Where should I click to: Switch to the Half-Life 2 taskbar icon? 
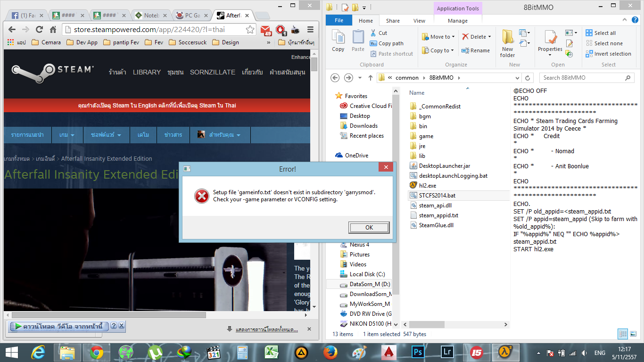click(506, 352)
